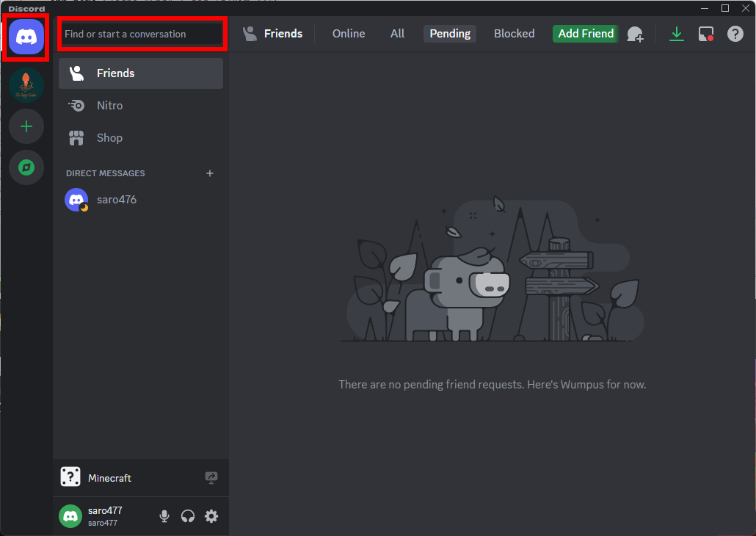Image resolution: width=756 pixels, height=536 pixels.
Task: Start a new group DM from the toolbar icon
Action: coord(635,35)
